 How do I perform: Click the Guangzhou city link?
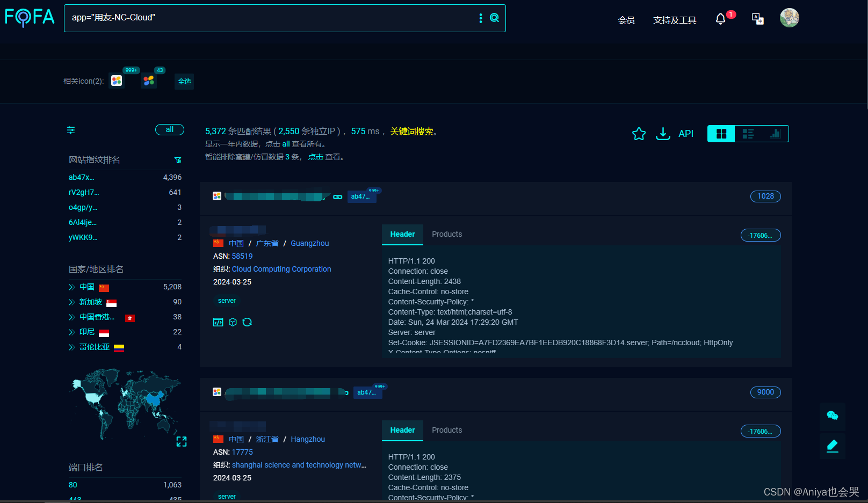pos(310,243)
